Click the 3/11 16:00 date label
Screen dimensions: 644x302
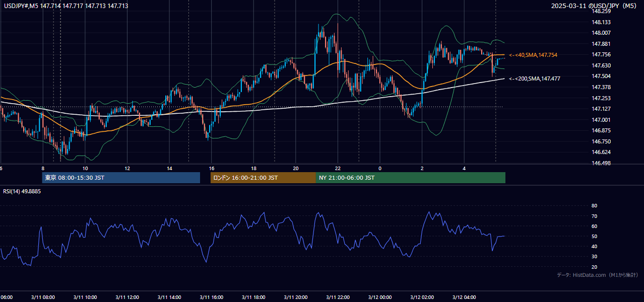tap(212, 297)
